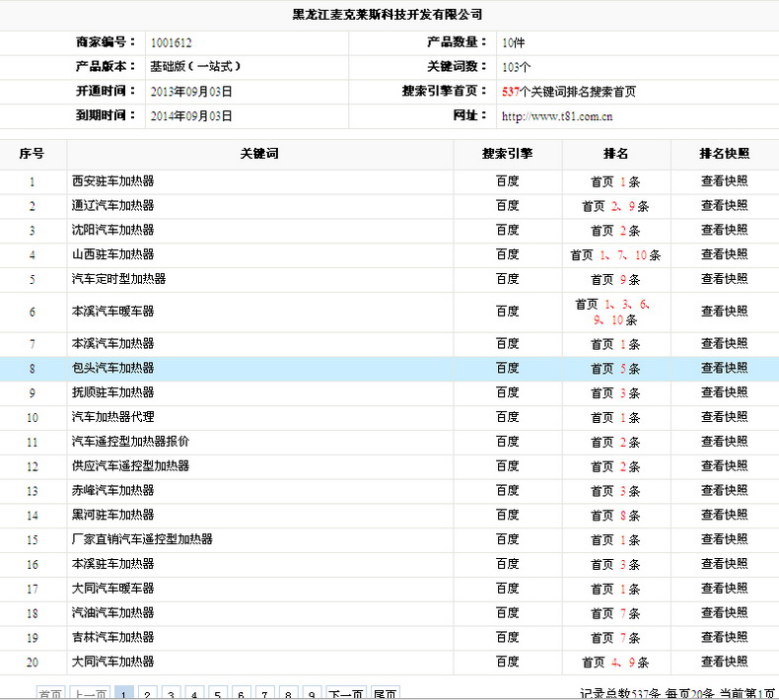View snapshot for 包头汽车加热器 row

[x=724, y=368]
